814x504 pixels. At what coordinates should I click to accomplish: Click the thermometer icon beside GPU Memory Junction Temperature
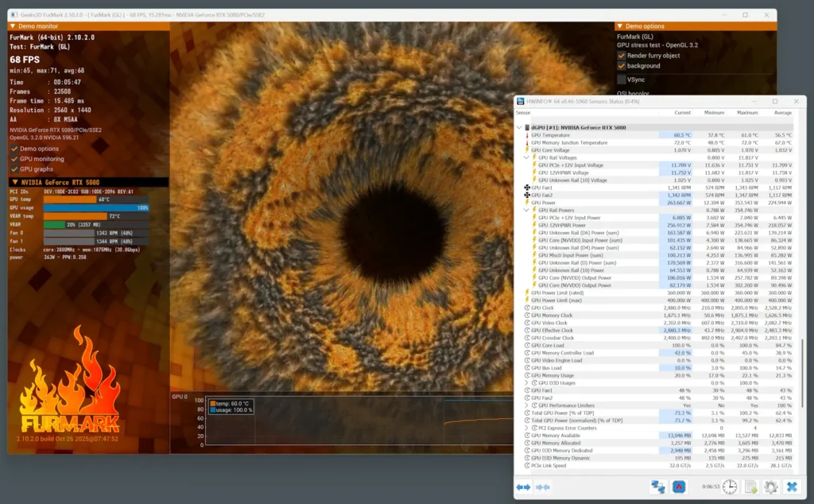(527, 143)
